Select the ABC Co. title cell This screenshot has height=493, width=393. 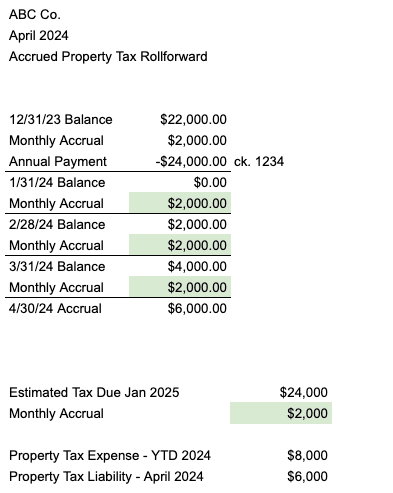pyautogui.click(x=35, y=15)
